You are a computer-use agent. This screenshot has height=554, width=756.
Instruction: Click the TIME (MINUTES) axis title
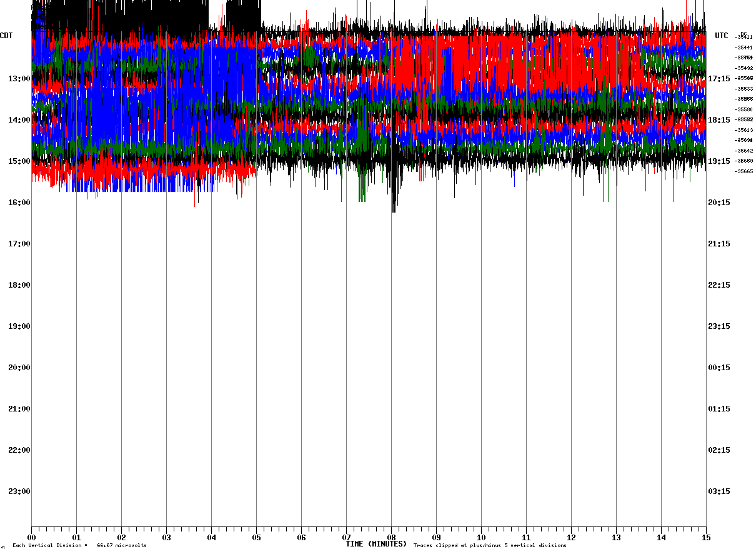coord(376,544)
